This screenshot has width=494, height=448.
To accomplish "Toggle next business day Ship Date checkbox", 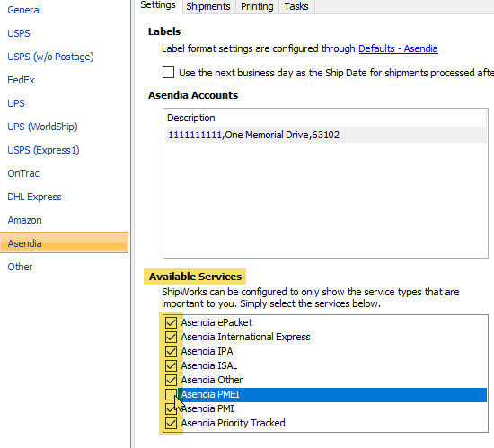I will 168,73.
